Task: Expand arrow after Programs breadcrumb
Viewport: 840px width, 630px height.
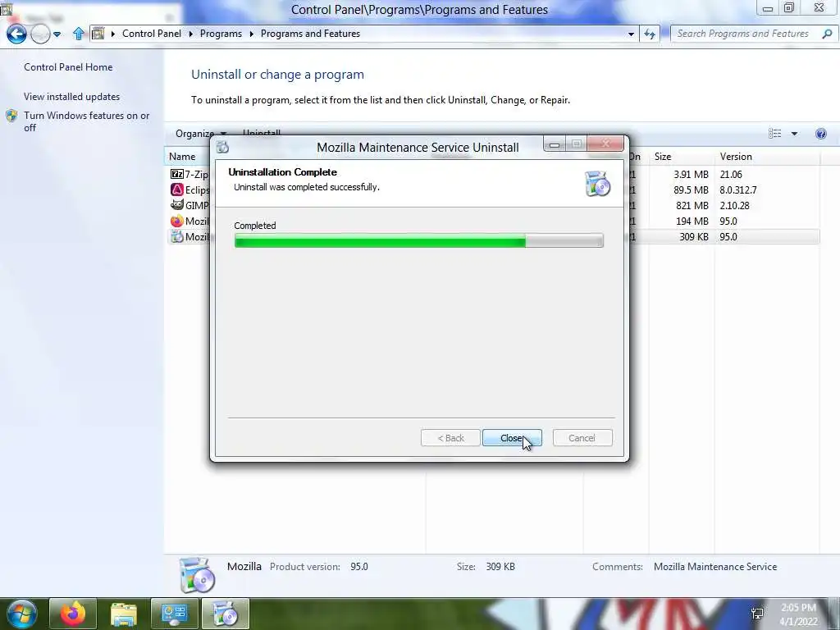Action: point(251,34)
